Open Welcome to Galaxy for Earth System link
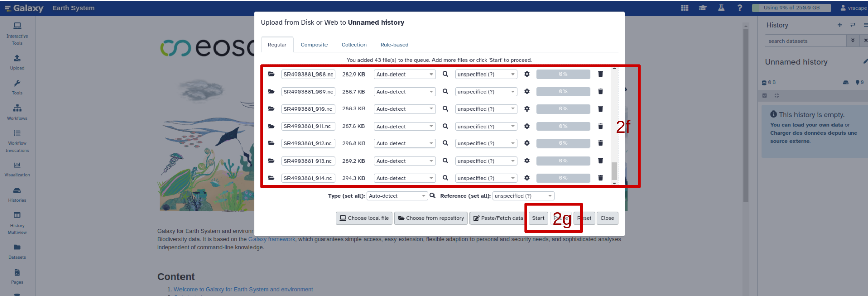 [243, 289]
